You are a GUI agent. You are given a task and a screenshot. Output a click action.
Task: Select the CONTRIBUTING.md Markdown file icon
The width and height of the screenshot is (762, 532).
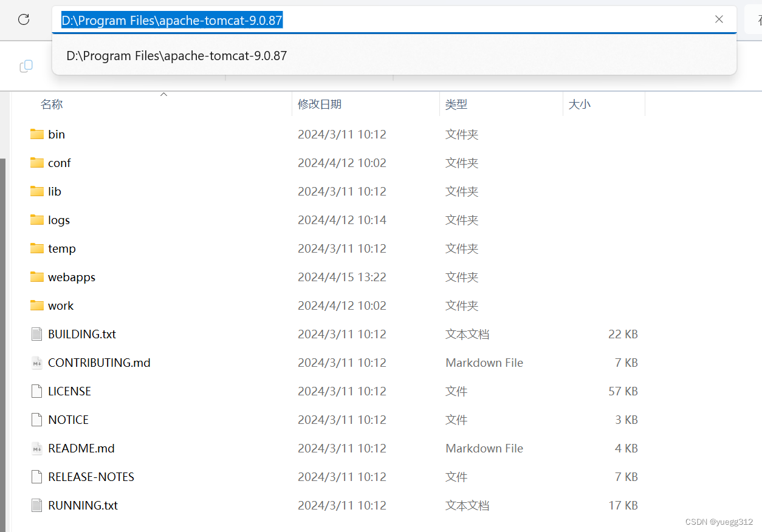36,363
